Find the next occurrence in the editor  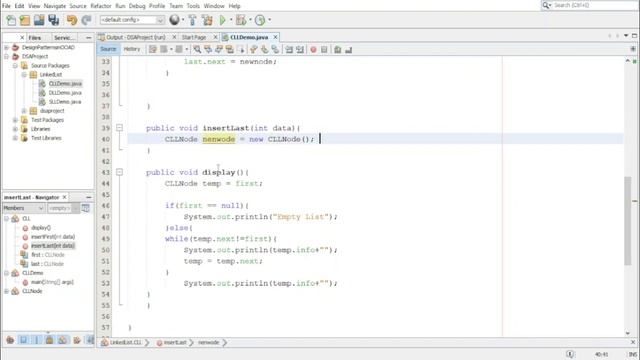click(x=219, y=49)
